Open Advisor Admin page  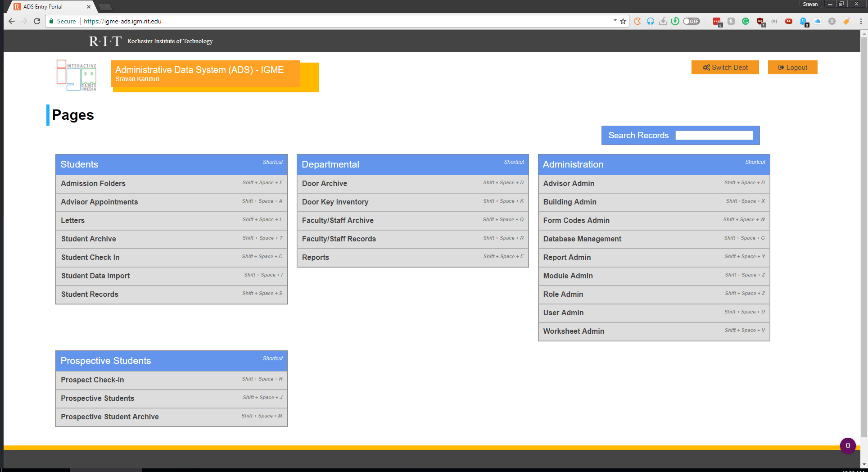point(654,184)
